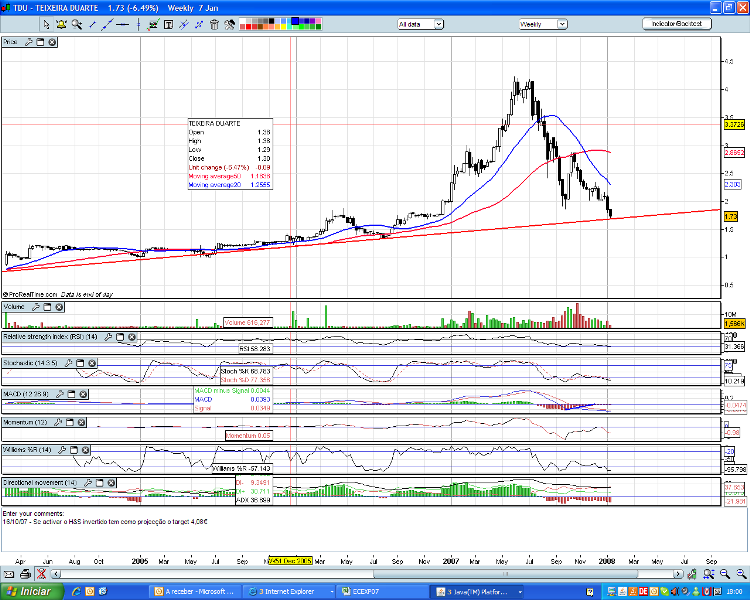Click the trash can delete objects icon
Viewport: 750px width, 600px height.
point(214,24)
